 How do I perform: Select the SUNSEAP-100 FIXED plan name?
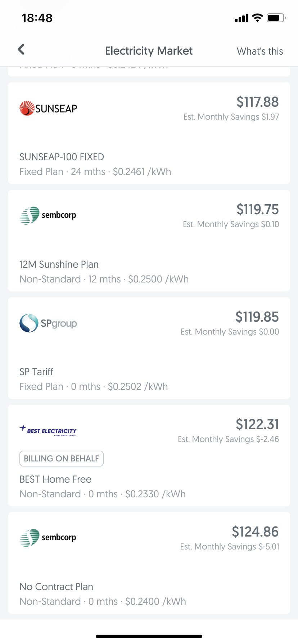[62, 157]
